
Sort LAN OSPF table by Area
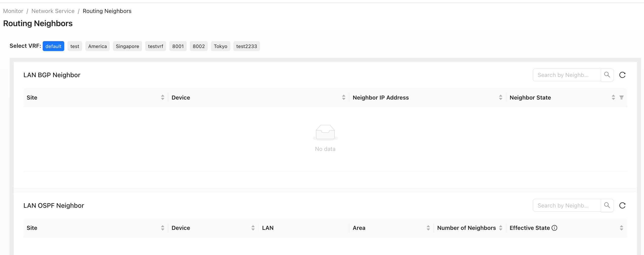click(428, 228)
